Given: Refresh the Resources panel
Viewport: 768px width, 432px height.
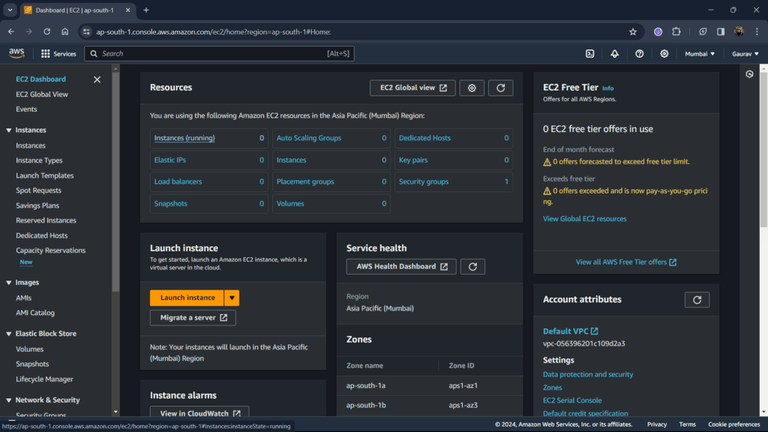Looking at the screenshot, I should pyautogui.click(x=501, y=88).
